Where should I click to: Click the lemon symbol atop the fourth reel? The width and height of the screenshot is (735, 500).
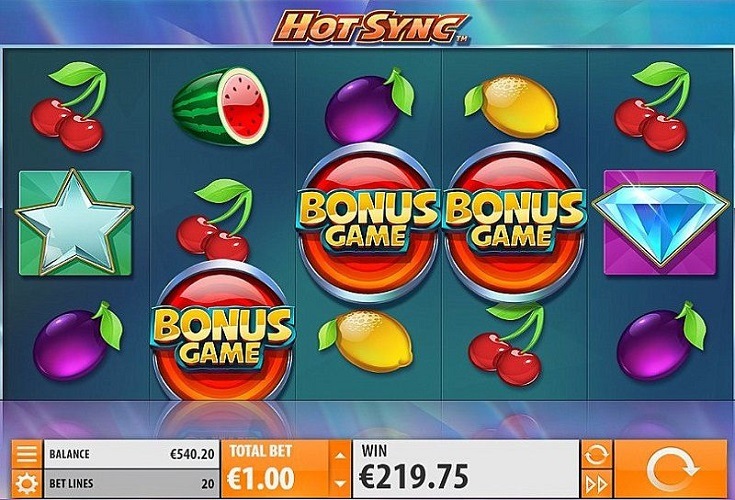pyautogui.click(x=511, y=105)
